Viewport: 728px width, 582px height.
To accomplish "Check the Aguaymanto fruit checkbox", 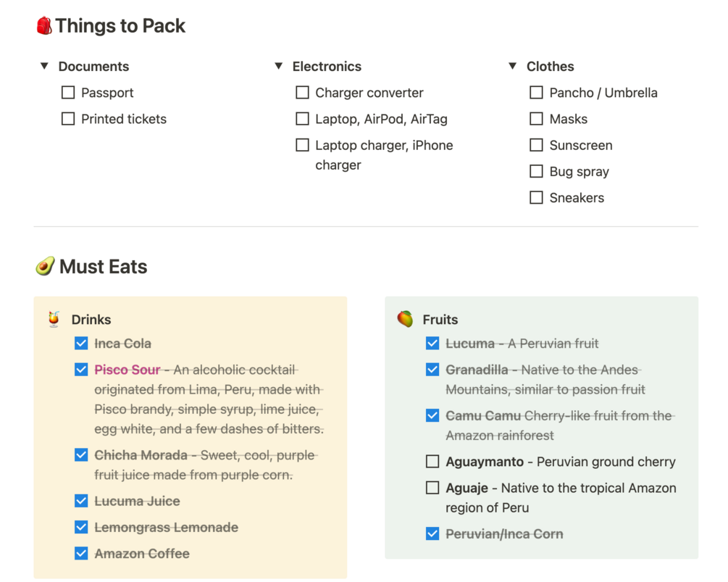I will 432,462.
